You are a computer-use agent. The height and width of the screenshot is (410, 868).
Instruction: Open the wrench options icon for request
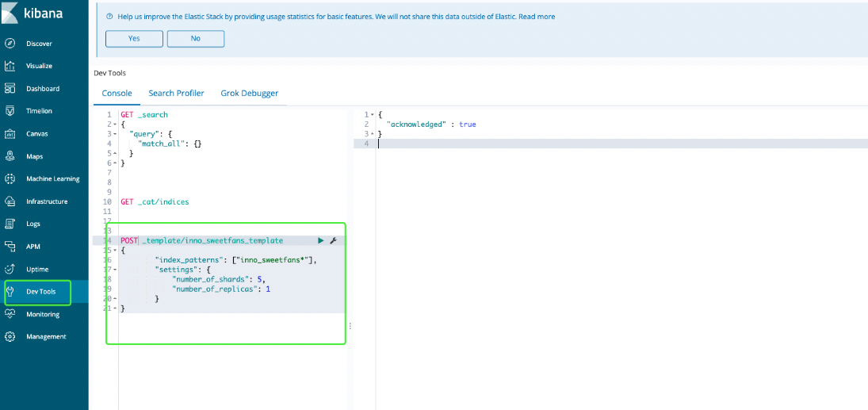tap(333, 240)
